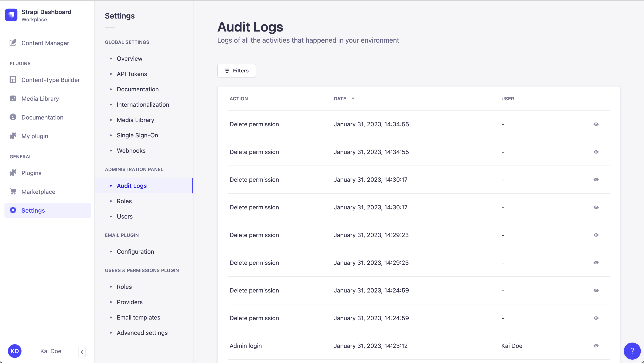The image size is (644, 363).
Task: Click eye icon on January 31 14:30:17 entry
Action: click(596, 179)
